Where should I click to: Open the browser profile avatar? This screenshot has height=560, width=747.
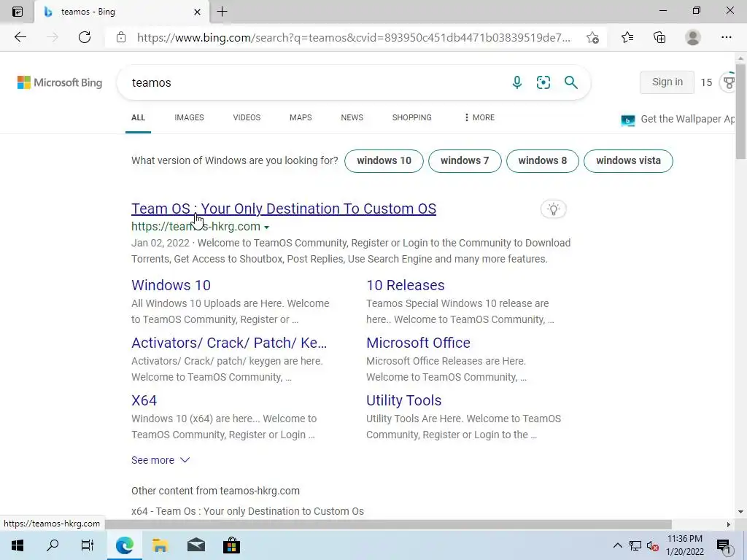click(693, 37)
